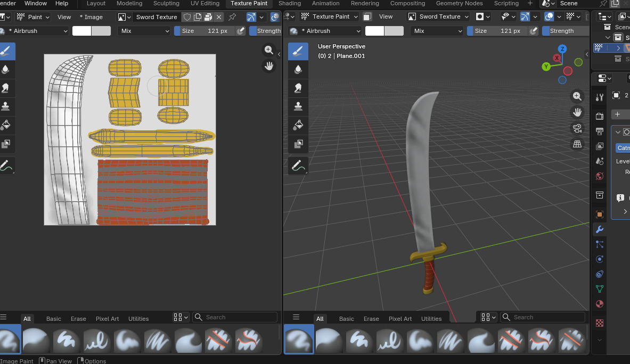Image resolution: width=630 pixels, height=364 pixels.
Task: Open the Image menu in image editor
Action: pyautogui.click(x=91, y=17)
